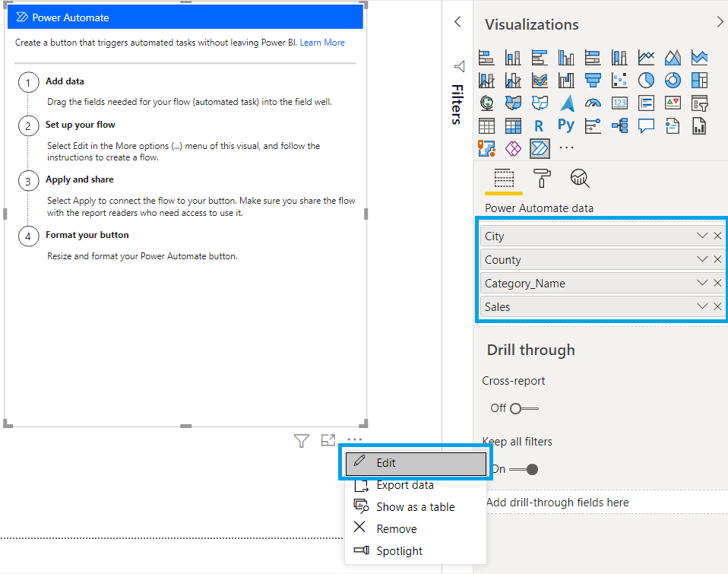The image size is (728, 574).
Task: Select the pie chart visual
Action: coord(646,81)
